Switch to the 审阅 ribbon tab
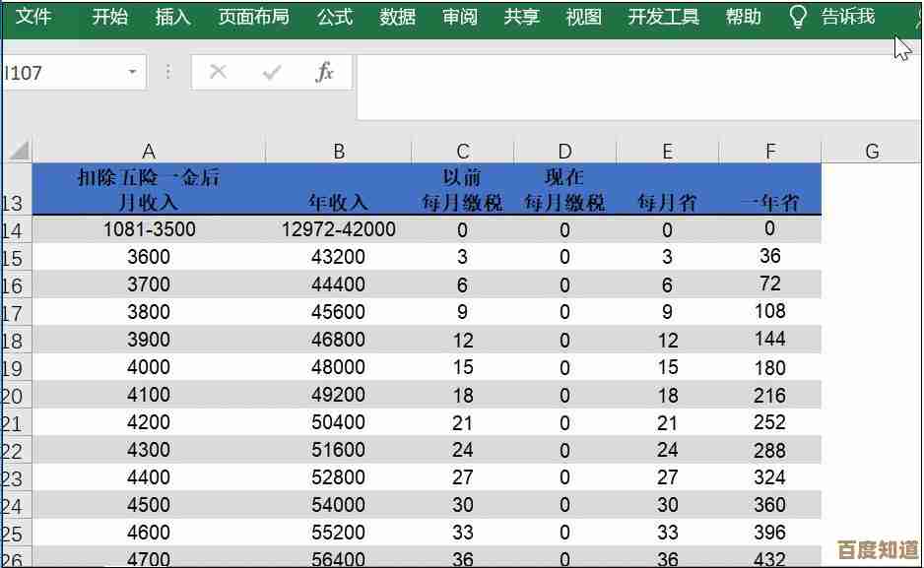Viewport: 924px width, 568px height. [x=459, y=17]
